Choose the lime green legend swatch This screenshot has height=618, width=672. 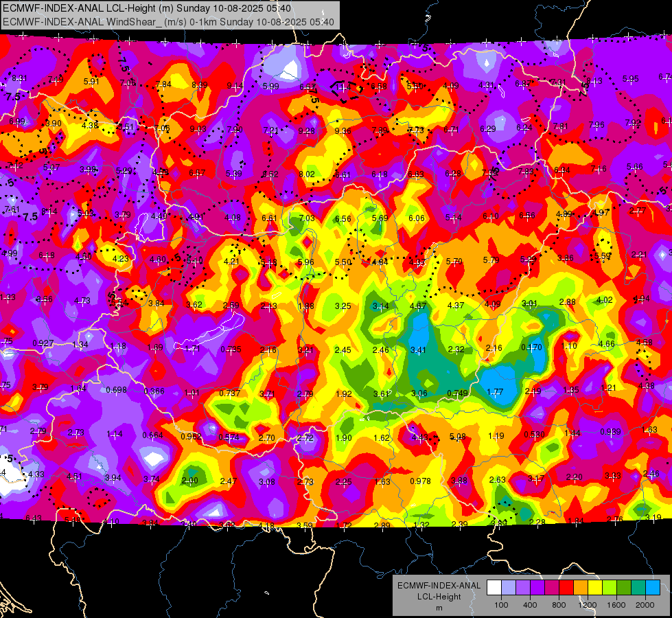coord(610,588)
